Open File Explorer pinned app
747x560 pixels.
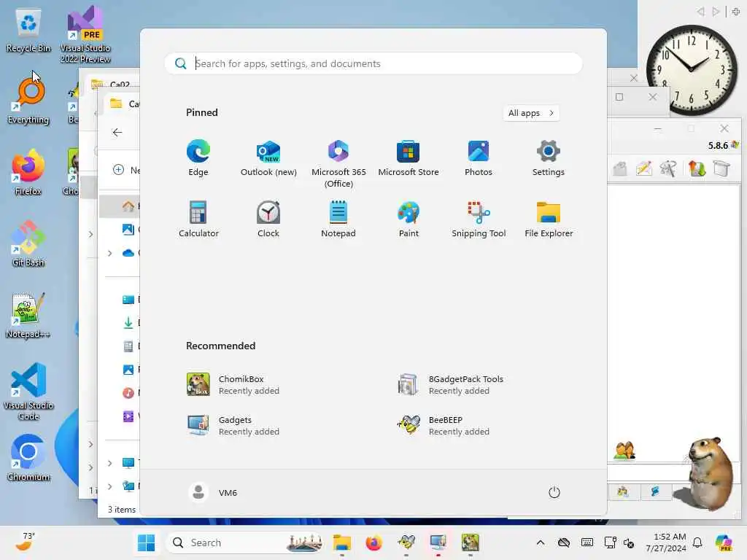tap(549, 219)
